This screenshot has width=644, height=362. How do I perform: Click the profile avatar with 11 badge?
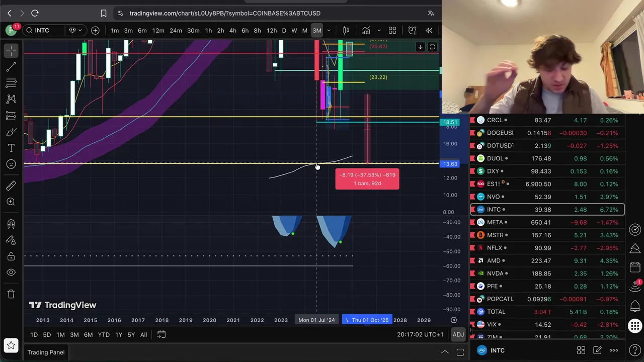click(11, 30)
